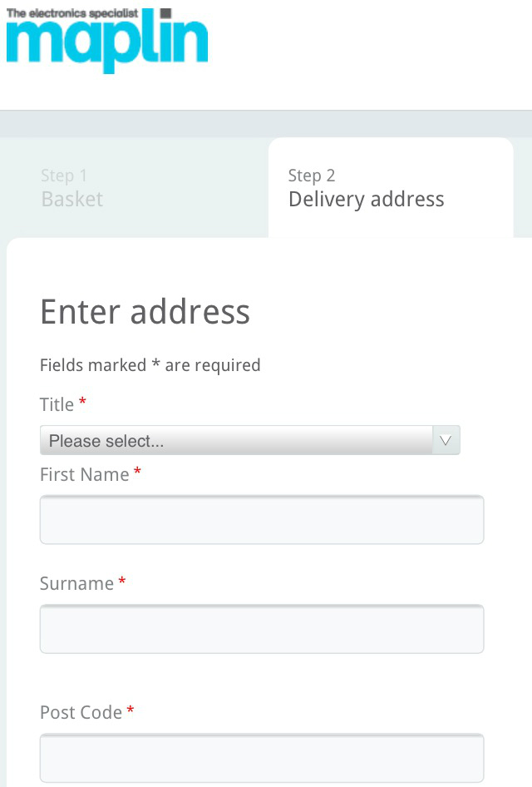Click the grey square above the maplin logo
Screen dimensions: 532x787
[165, 13]
